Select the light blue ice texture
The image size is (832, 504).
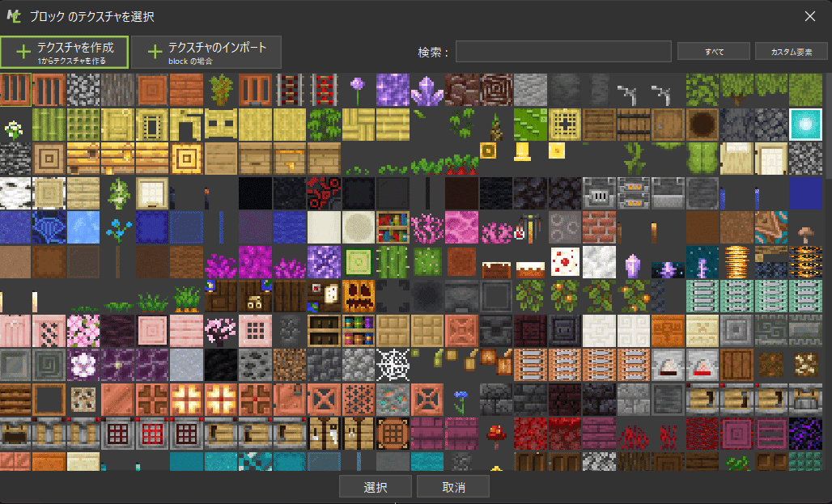(x=83, y=227)
